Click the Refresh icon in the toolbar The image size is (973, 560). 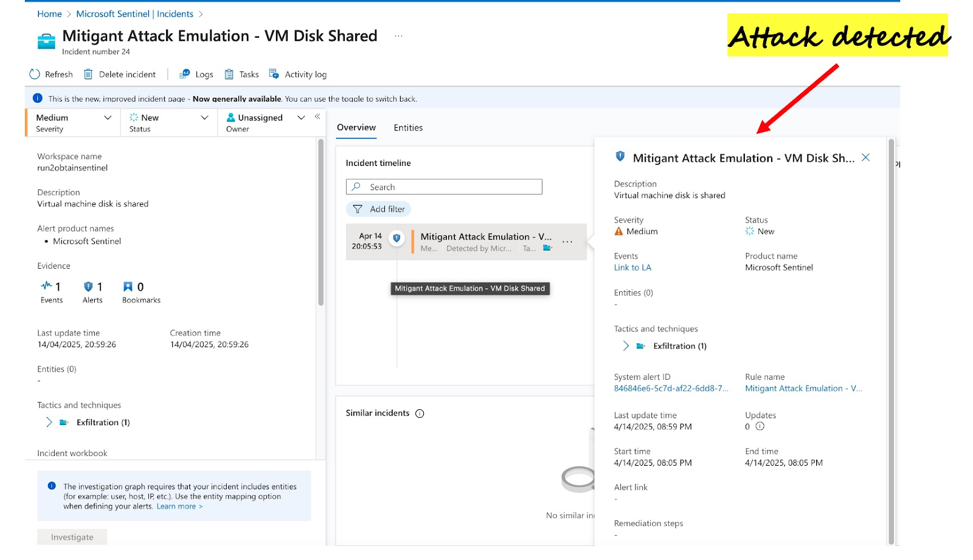click(35, 74)
